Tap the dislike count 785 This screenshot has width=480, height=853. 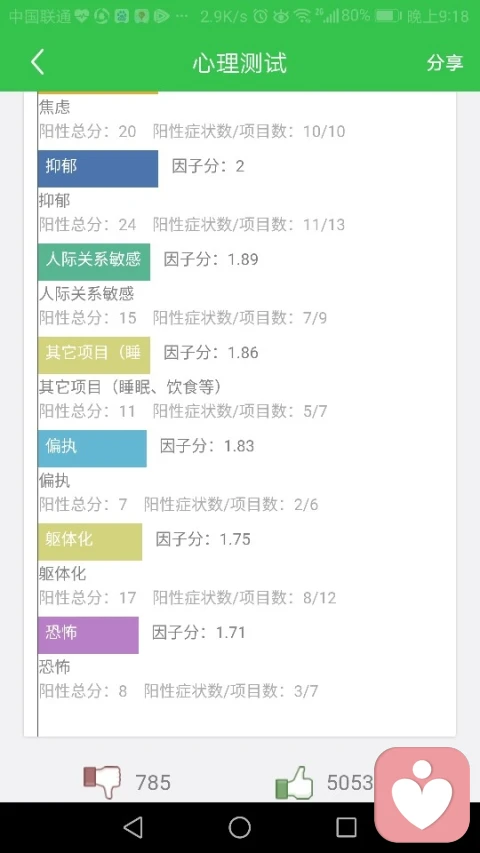tap(153, 782)
